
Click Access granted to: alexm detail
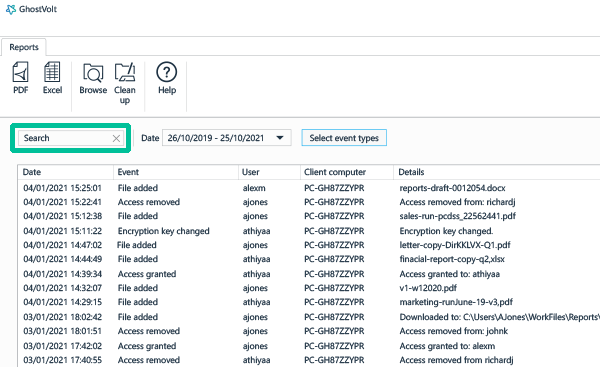tap(447, 346)
